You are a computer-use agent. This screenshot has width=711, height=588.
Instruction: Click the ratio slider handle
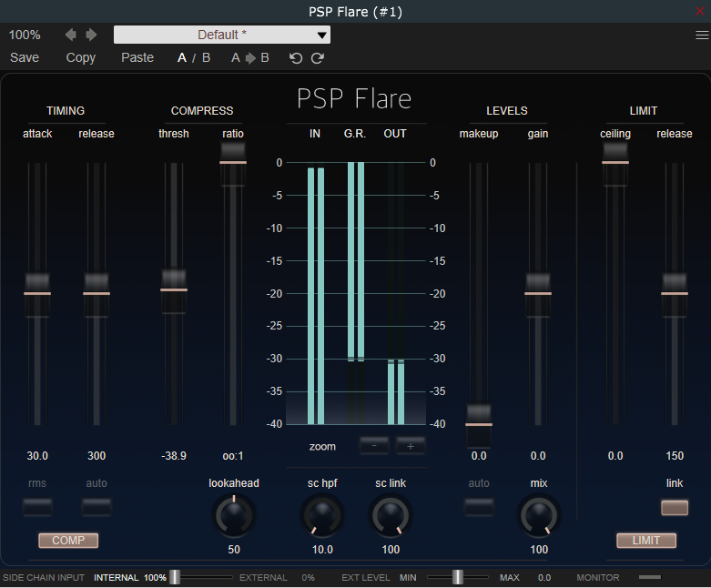click(233, 162)
